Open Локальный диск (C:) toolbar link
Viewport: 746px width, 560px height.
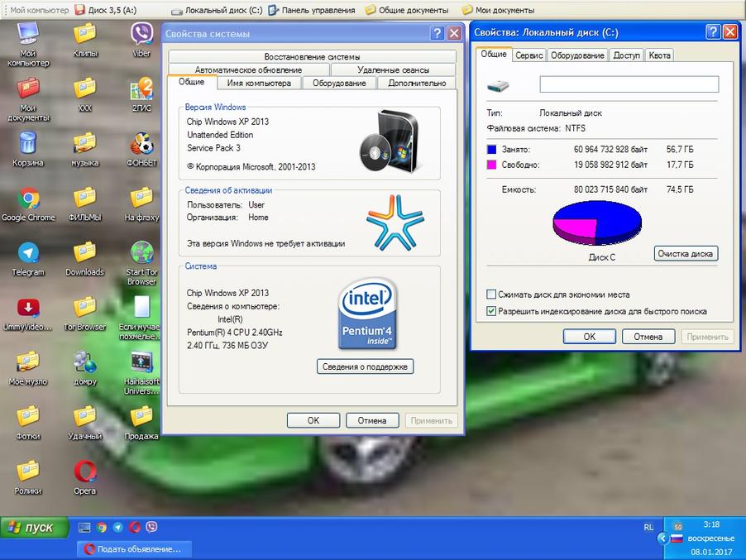(x=217, y=10)
